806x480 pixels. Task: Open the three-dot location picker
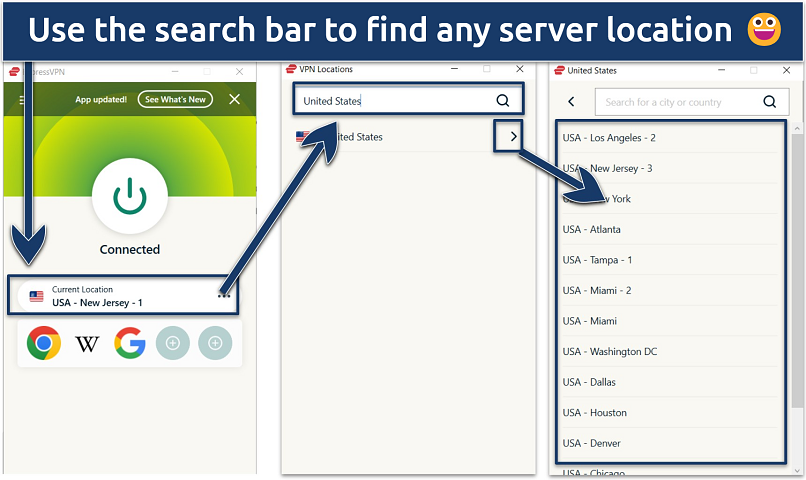click(x=224, y=296)
